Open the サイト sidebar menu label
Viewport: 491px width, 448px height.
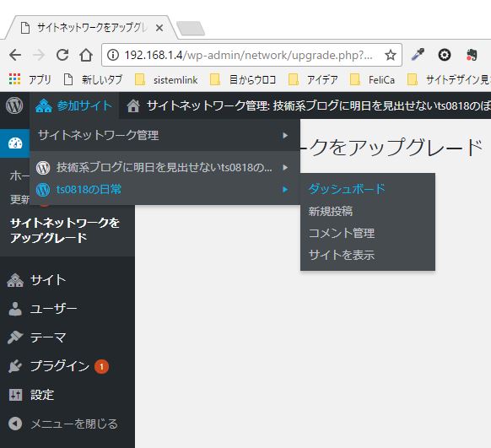48,280
